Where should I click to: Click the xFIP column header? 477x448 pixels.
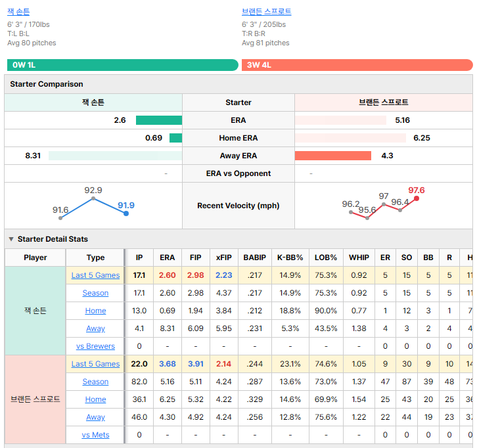(x=224, y=258)
